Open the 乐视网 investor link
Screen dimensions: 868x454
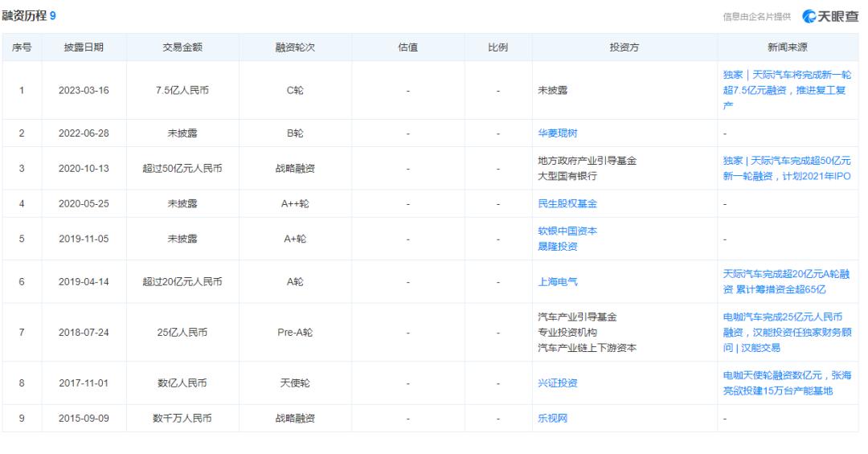(552, 418)
